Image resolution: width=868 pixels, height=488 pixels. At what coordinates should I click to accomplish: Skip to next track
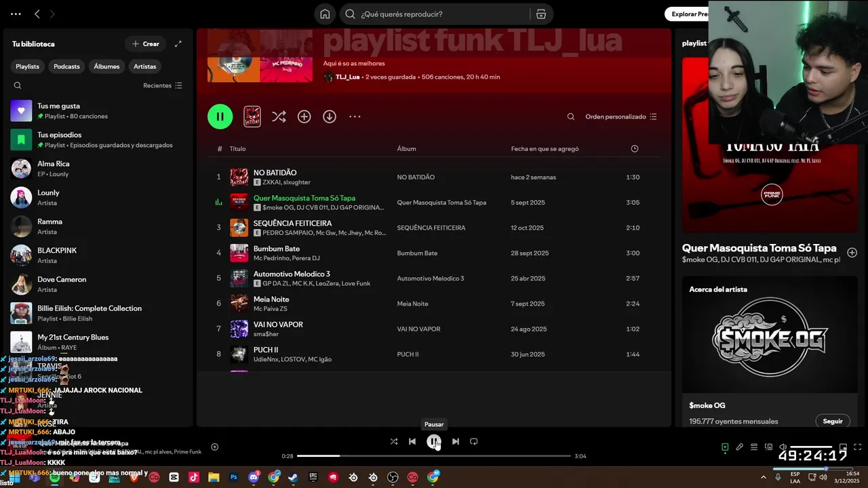[456, 441]
